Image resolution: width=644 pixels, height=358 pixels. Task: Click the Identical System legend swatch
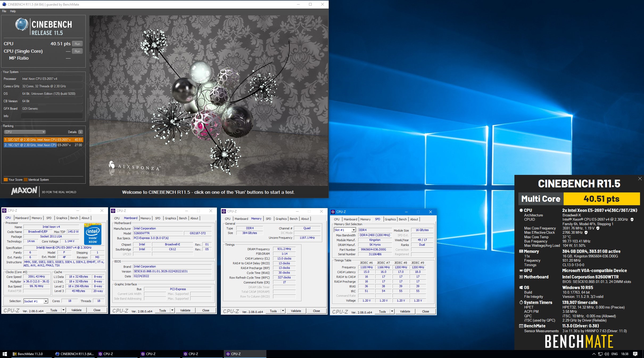click(x=26, y=180)
